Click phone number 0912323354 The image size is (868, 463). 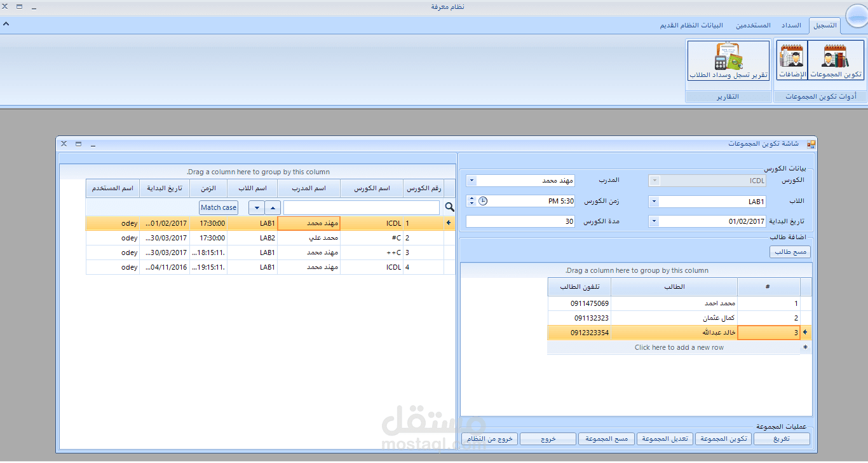(x=579, y=333)
